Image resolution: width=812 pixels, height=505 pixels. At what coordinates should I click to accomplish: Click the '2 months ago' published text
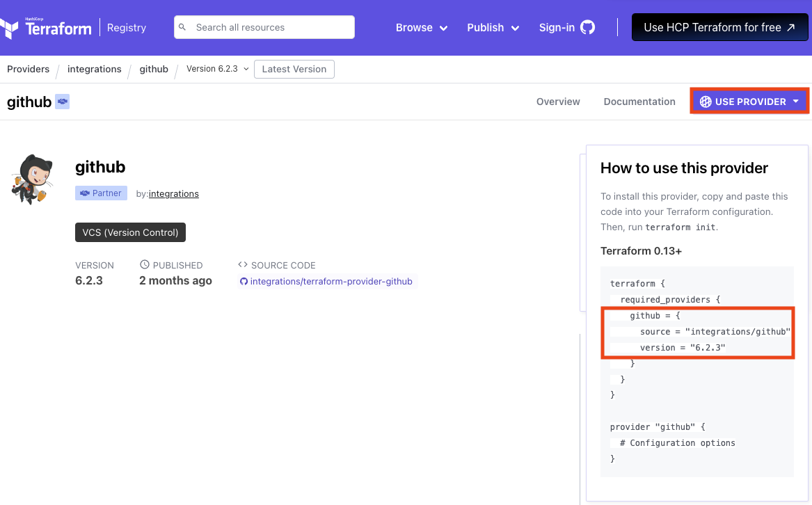click(x=175, y=281)
